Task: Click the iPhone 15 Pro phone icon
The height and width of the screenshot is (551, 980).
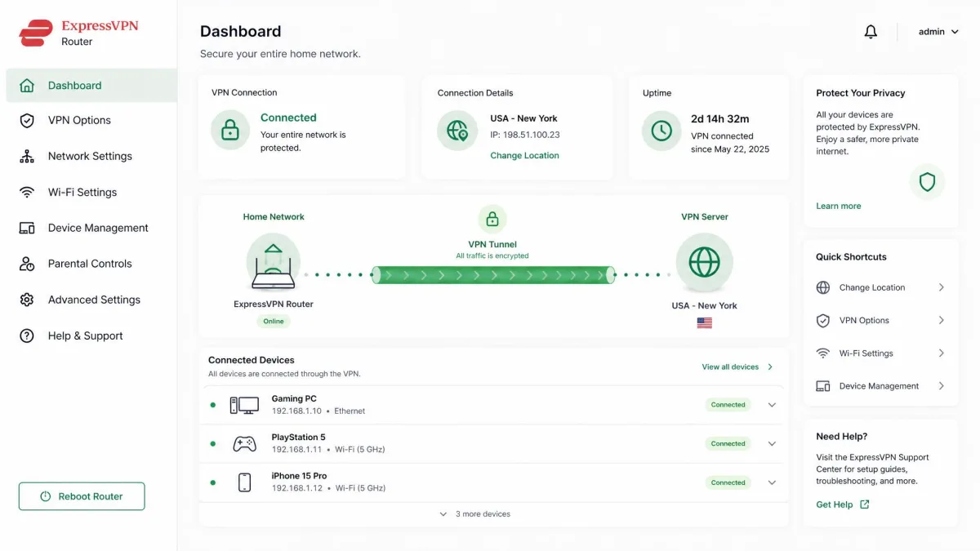Action: coord(244,482)
